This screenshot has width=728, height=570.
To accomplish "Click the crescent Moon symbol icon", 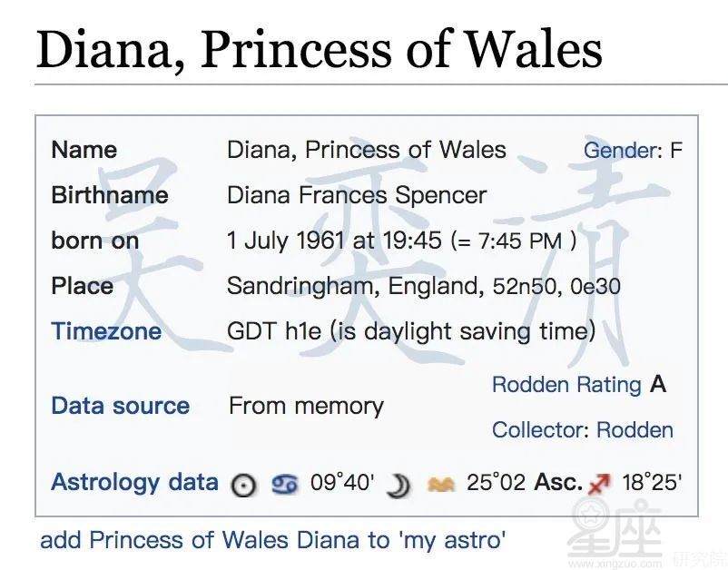I will [x=398, y=486].
